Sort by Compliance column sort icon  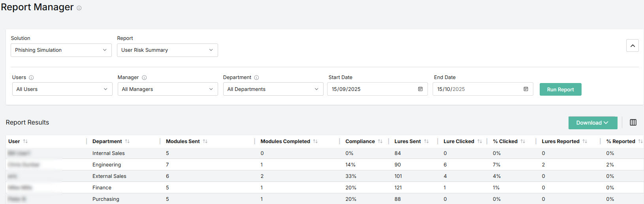[x=380, y=141]
